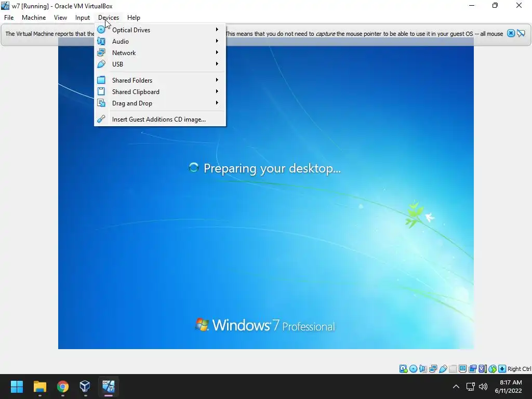Image resolution: width=532 pixels, height=399 pixels.
Task: Click the recording status bar indicator
Action: pyautogui.click(x=472, y=369)
